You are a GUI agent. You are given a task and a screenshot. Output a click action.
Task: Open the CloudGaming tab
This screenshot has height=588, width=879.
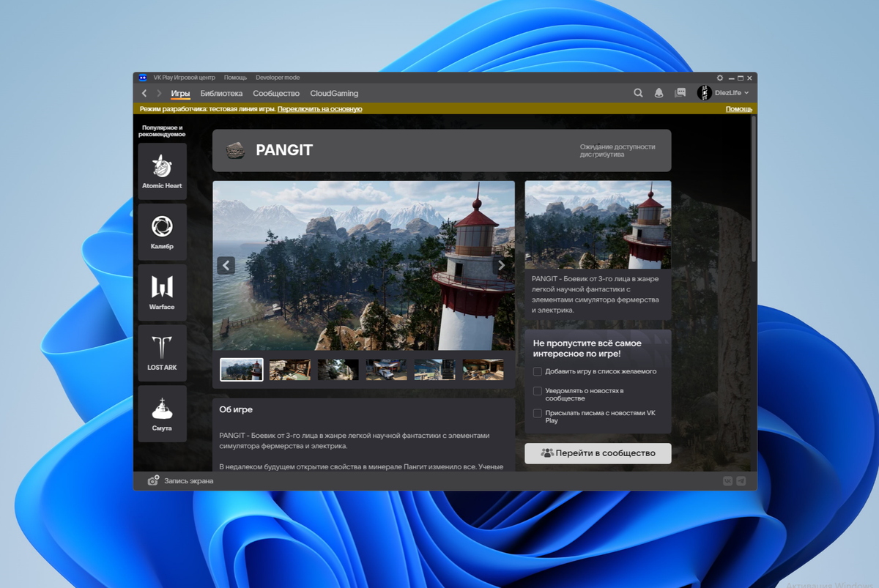pyautogui.click(x=334, y=93)
